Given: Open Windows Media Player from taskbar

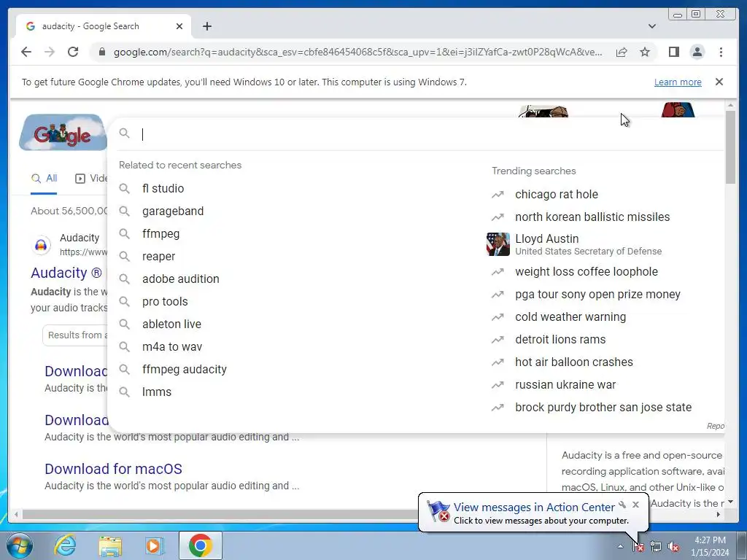Looking at the screenshot, I should 154,545.
